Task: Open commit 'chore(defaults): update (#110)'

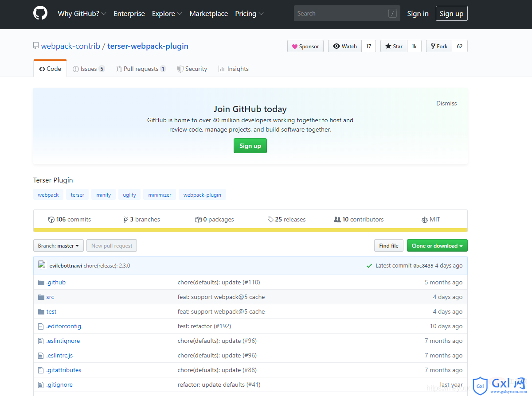Action: tap(219, 282)
